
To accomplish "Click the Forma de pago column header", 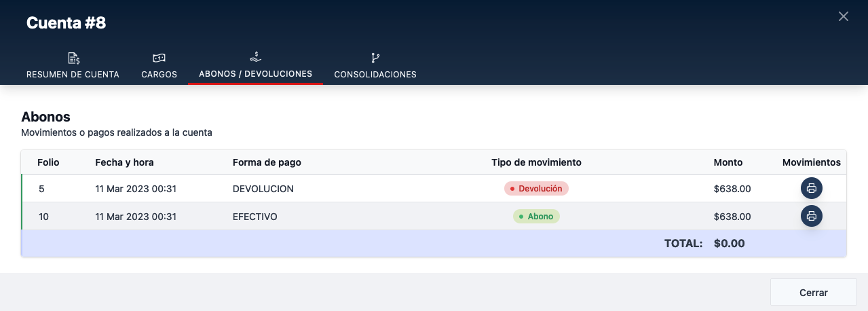I will click(267, 162).
